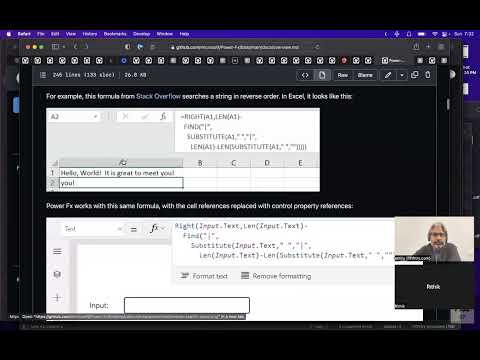Open the Wi-Fi status menu
The image size is (480, 360).
[x=435, y=34]
